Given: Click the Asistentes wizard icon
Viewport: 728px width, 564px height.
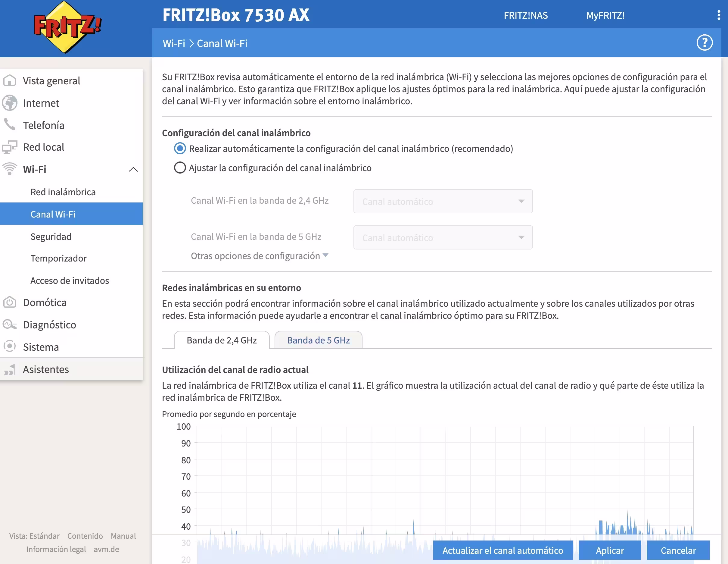Looking at the screenshot, I should (x=10, y=370).
